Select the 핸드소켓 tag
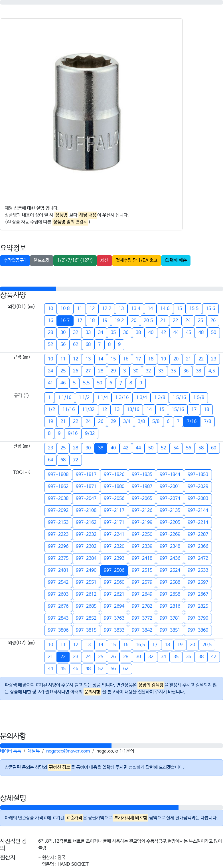 41,260
